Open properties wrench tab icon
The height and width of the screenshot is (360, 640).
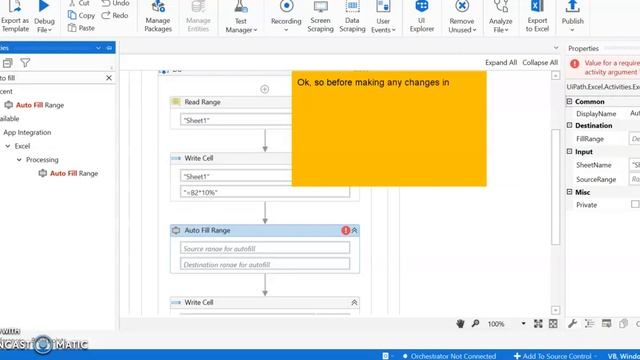point(572,324)
